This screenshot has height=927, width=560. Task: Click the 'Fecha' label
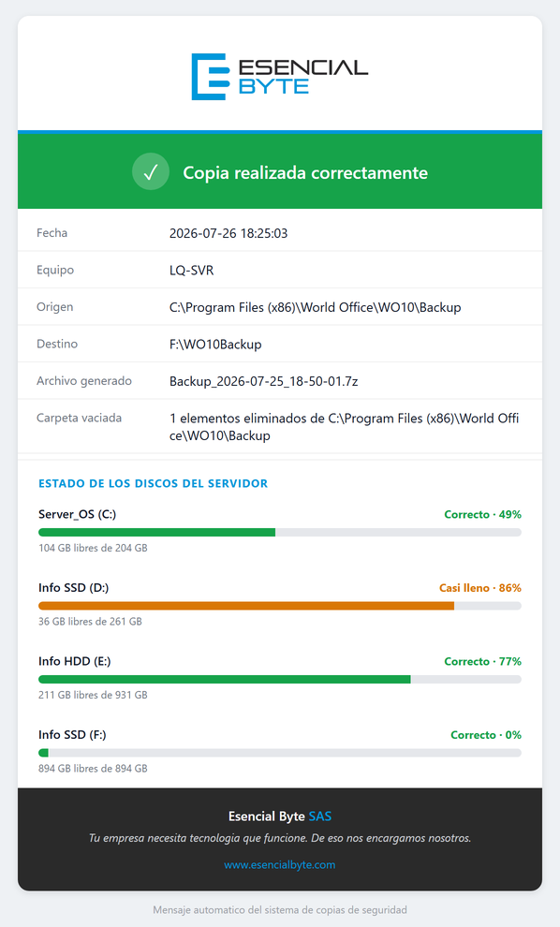(x=52, y=233)
